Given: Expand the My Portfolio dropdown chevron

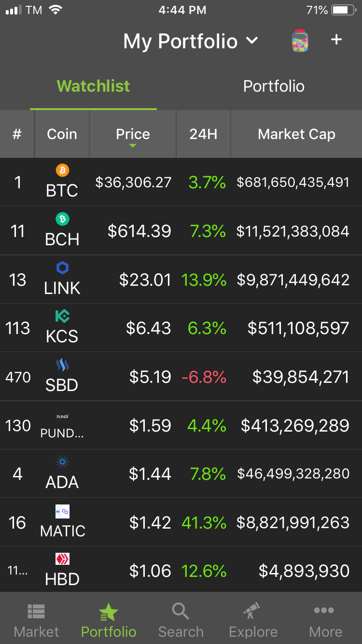Looking at the screenshot, I should pos(252,41).
